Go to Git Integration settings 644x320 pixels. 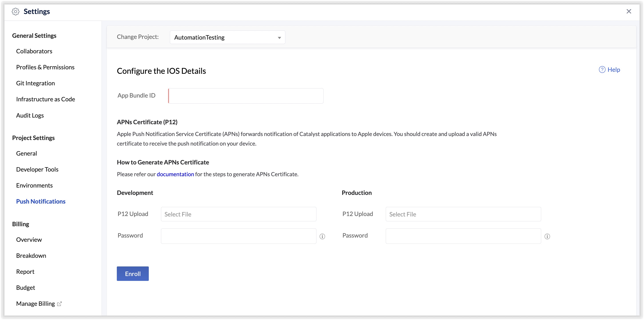tap(36, 83)
